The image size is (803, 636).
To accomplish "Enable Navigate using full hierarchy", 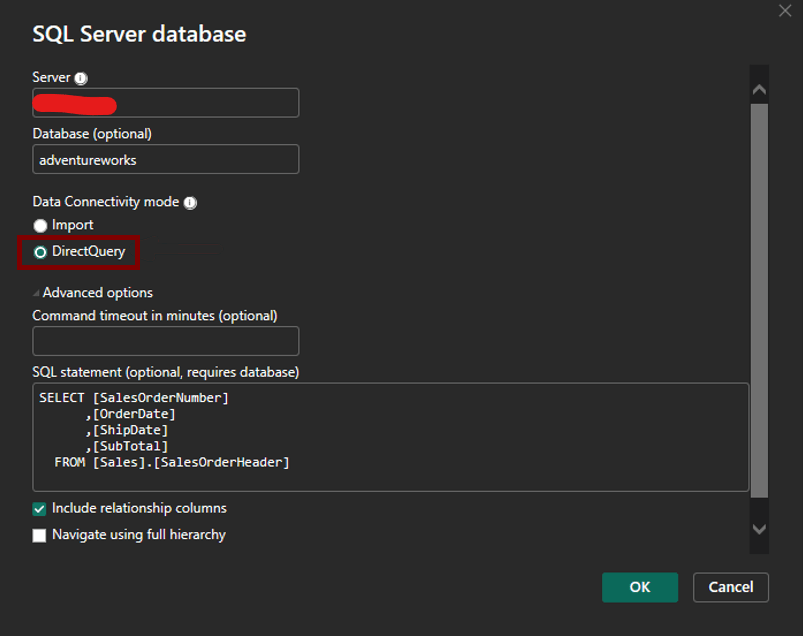I will click(x=40, y=536).
